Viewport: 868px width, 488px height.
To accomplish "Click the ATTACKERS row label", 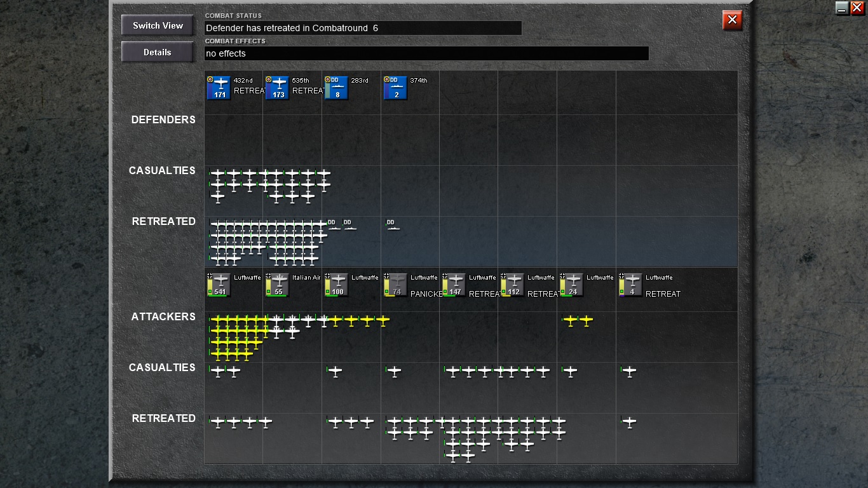I will click(x=163, y=316).
